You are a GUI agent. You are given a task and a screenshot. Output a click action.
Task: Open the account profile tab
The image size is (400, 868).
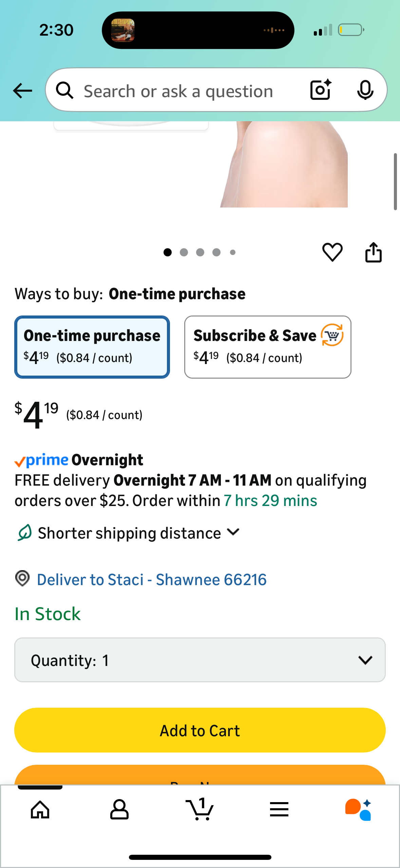coord(119,810)
